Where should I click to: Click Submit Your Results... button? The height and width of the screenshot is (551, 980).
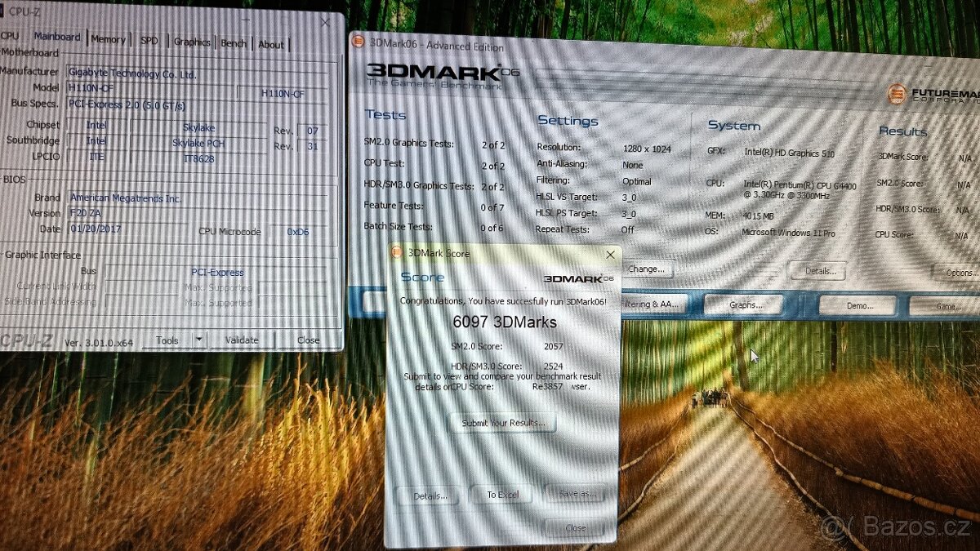click(502, 424)
